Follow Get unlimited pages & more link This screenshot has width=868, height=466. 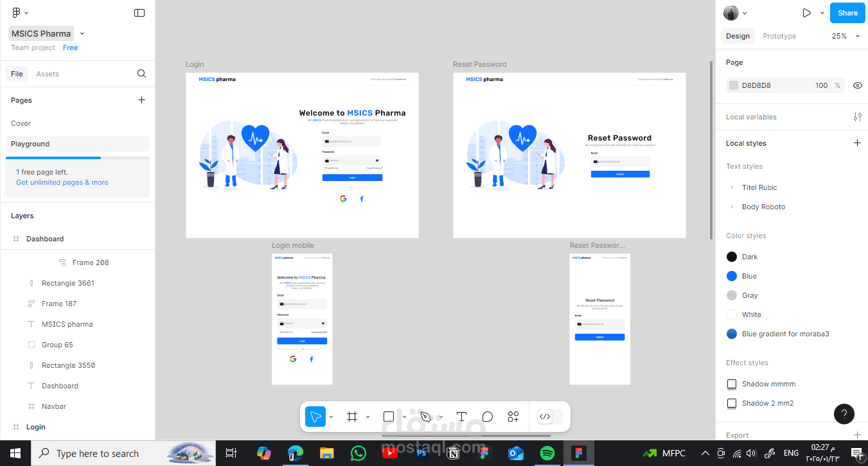[62, 182]
